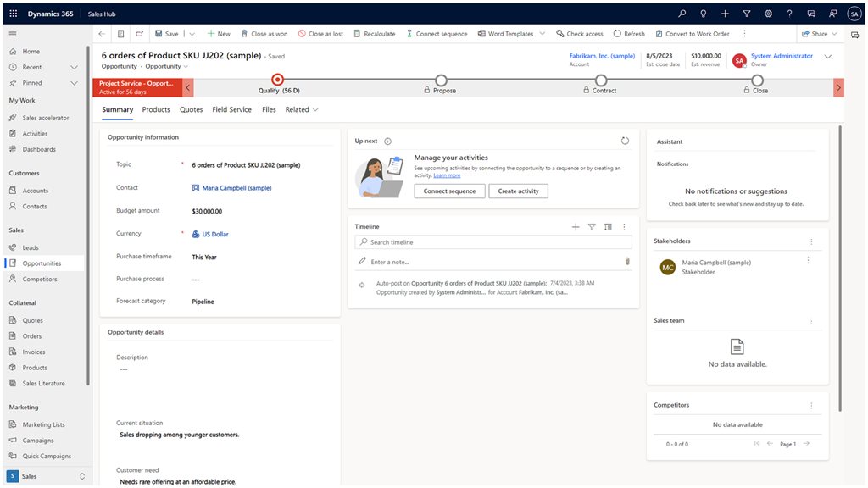Click the Save command
Viewport: 868px width, 488px height.
(167, 34)
